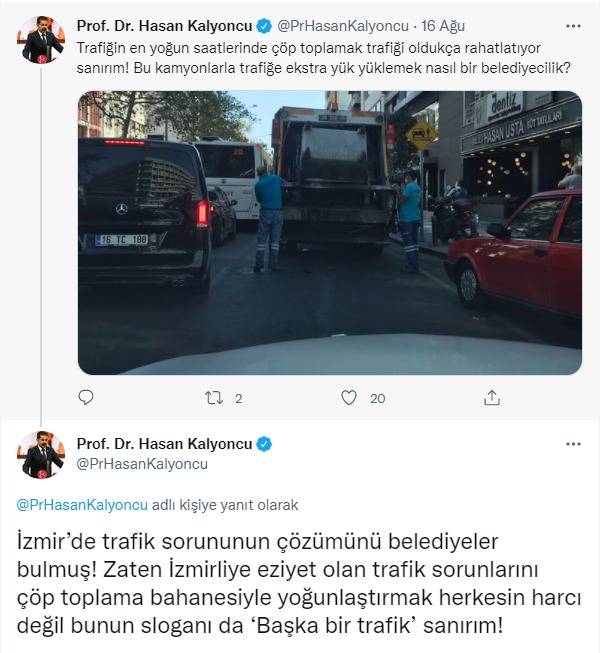Open the three-dot menu on the first tweet
Screen dimensions: 602x653
click(573, 26)
